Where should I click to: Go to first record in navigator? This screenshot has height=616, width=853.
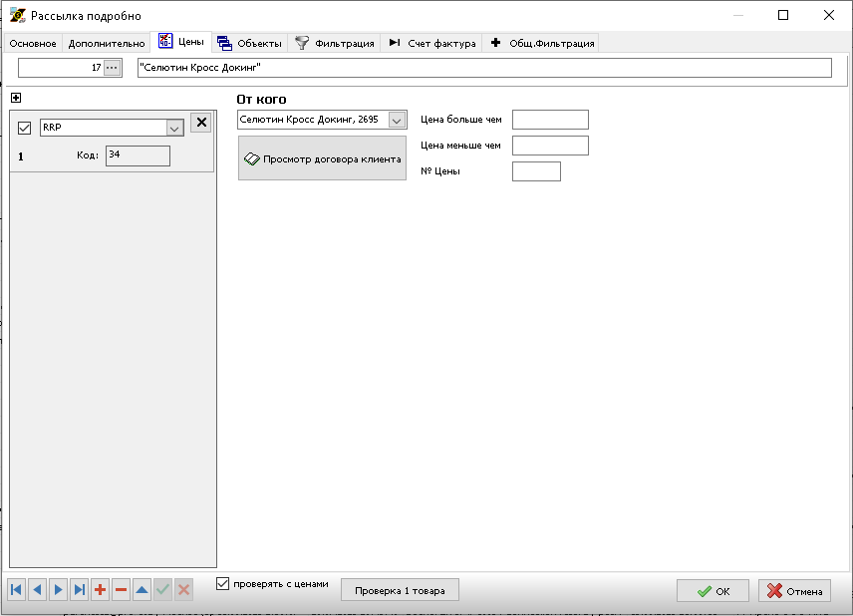(x=17, y=590)
